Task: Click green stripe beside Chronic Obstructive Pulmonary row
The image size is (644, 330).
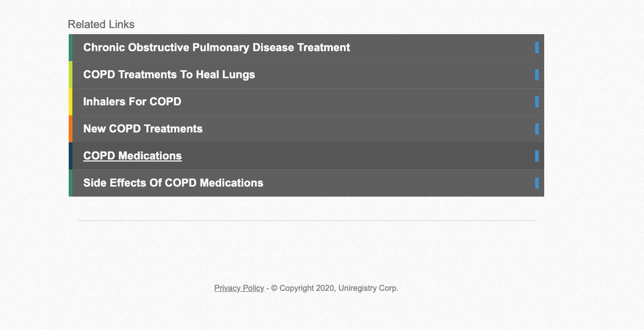Action: [70, 48]
